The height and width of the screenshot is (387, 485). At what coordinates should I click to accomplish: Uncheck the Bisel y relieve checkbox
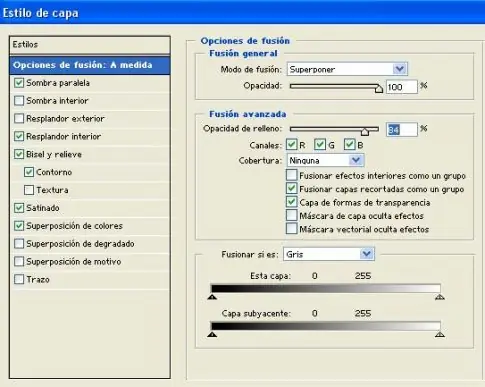click(19, 154)
